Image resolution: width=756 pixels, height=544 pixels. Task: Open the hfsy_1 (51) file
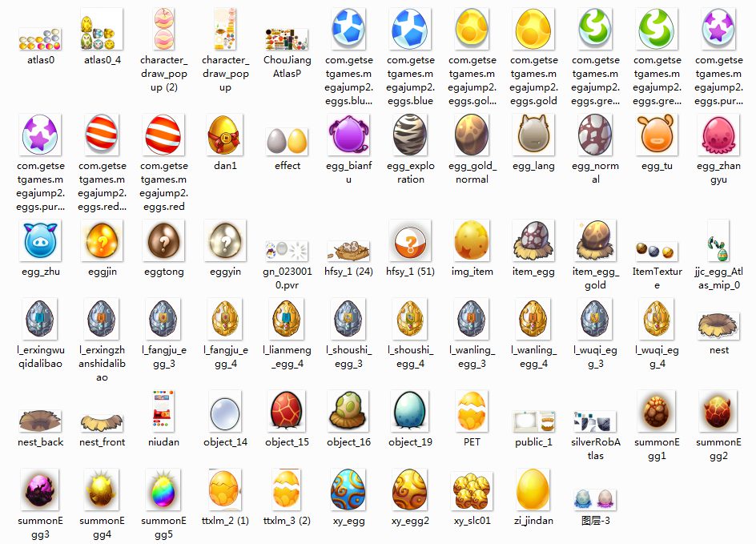[410, 240]
